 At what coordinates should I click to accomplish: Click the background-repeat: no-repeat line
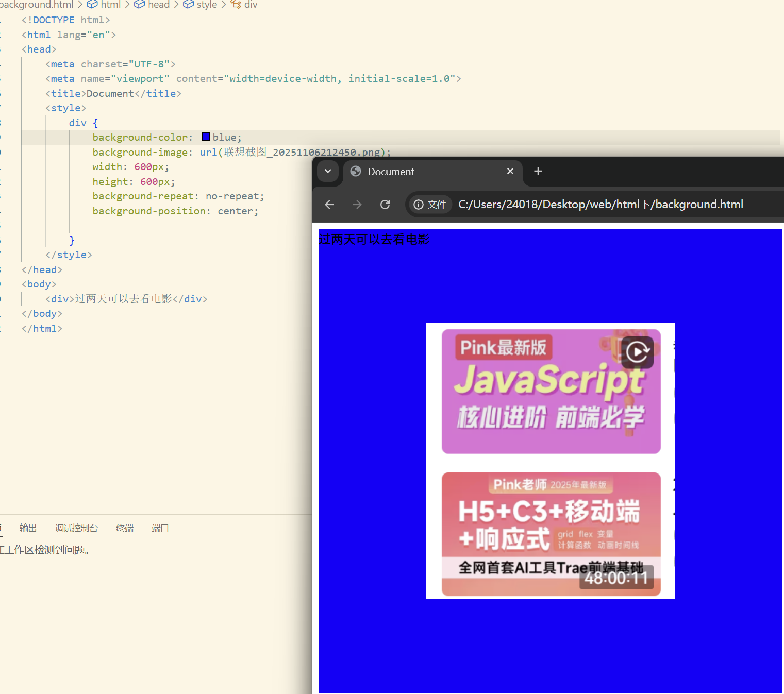pyautogui.click(x=178, y=196)
